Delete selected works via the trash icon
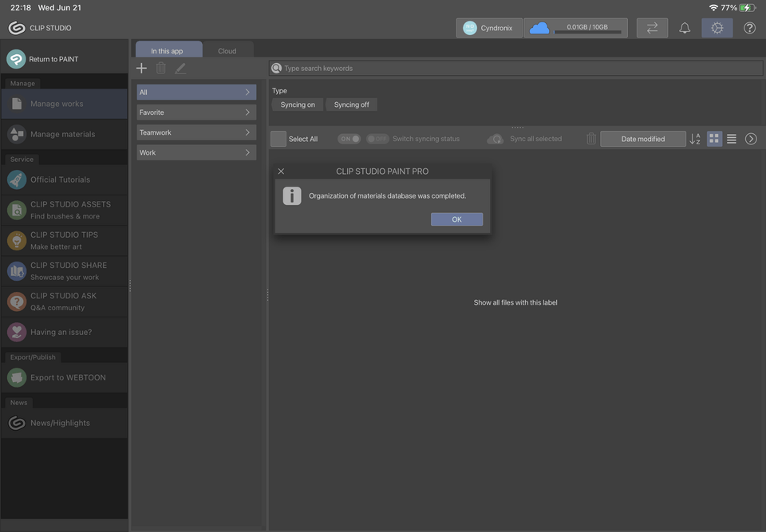The image size is (766, 532). tap(591, 139)
